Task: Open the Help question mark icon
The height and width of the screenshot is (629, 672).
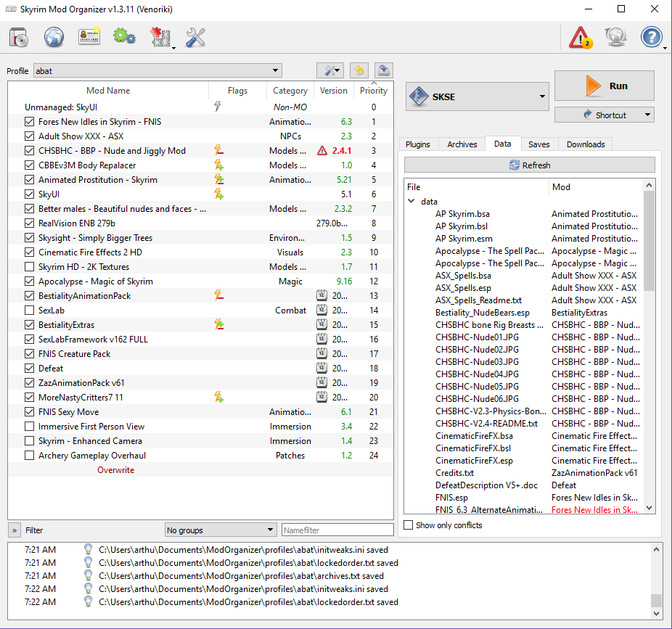Action: coord(652,37)
